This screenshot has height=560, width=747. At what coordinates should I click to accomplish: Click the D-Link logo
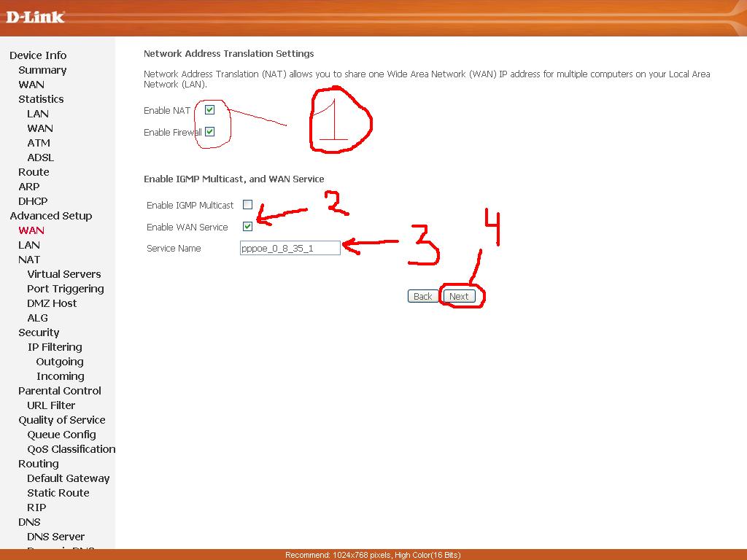click(x=35, y=17)
